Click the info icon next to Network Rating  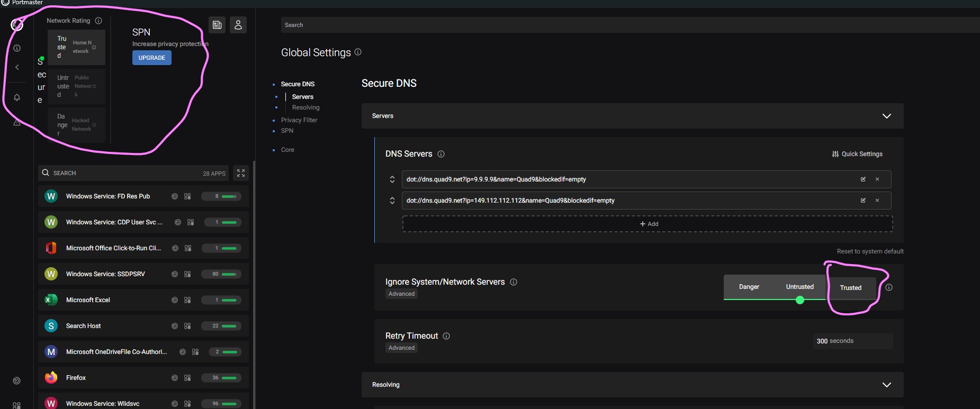(x=98, y=21)
